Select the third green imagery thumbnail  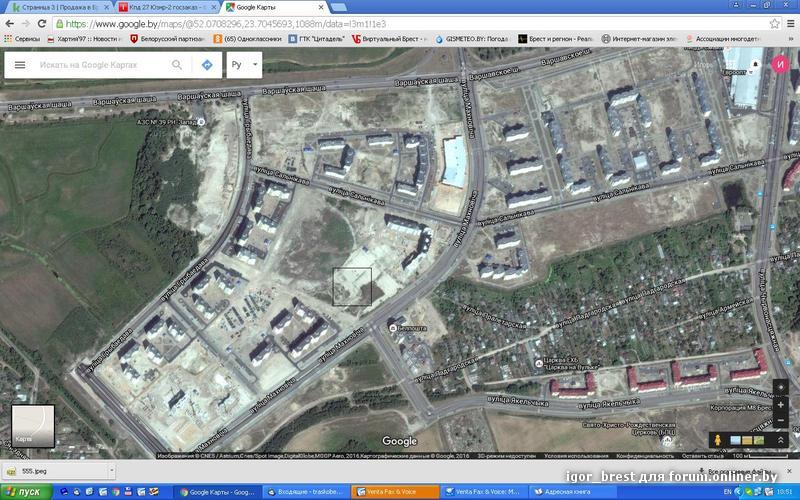[x=759, y=440]
